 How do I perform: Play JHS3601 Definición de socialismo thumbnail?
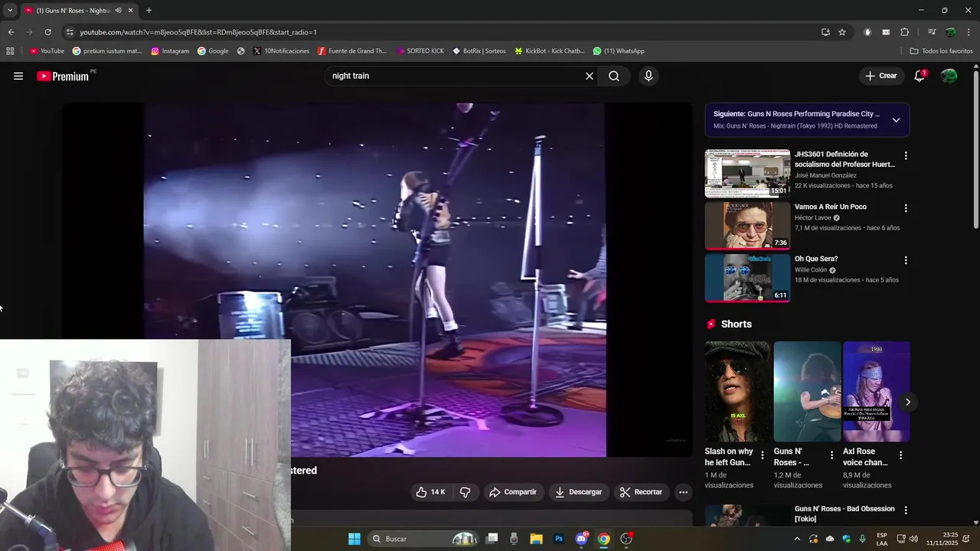(747, 174)
